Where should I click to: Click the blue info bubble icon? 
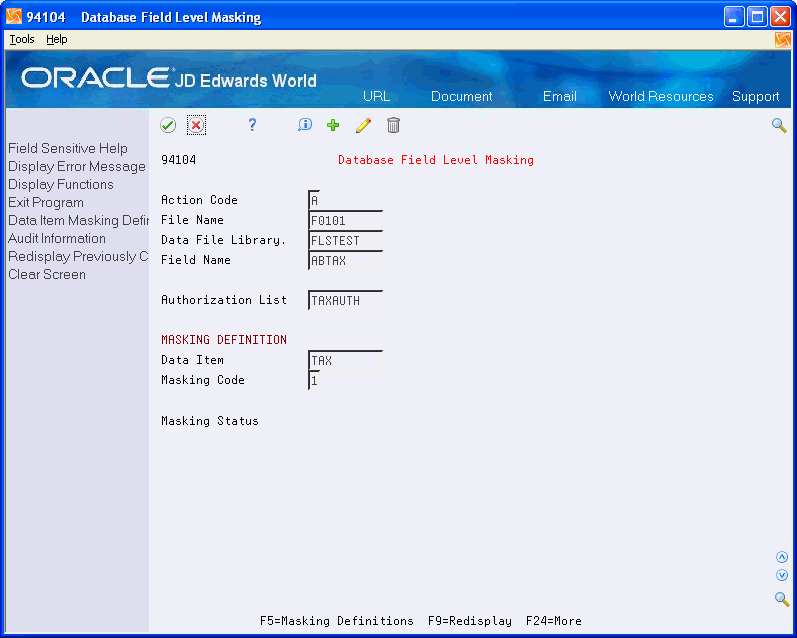305,125
